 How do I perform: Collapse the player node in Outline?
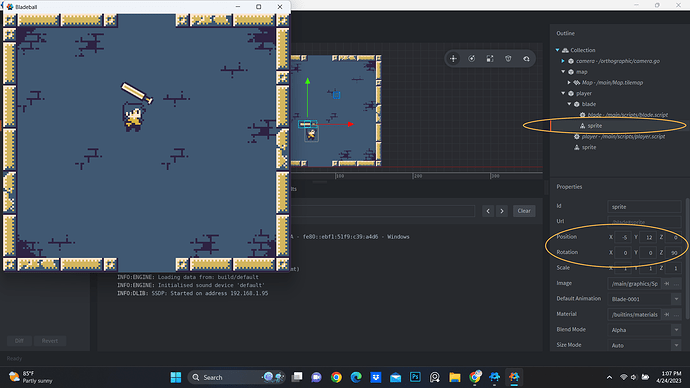click(563, 93)
